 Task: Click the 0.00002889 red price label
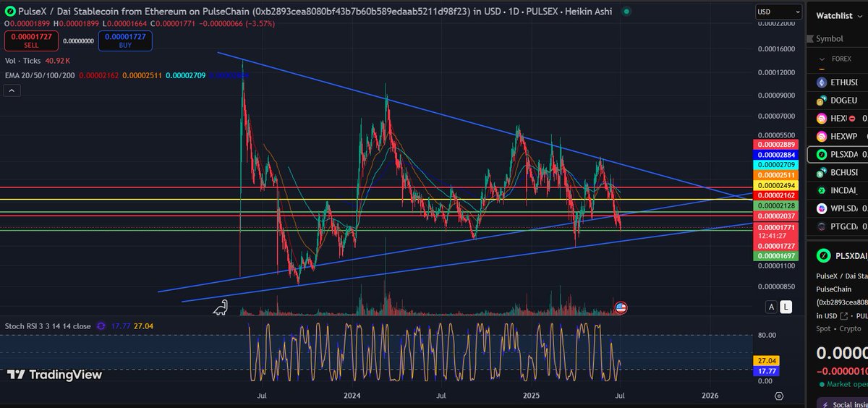point(775,145)
